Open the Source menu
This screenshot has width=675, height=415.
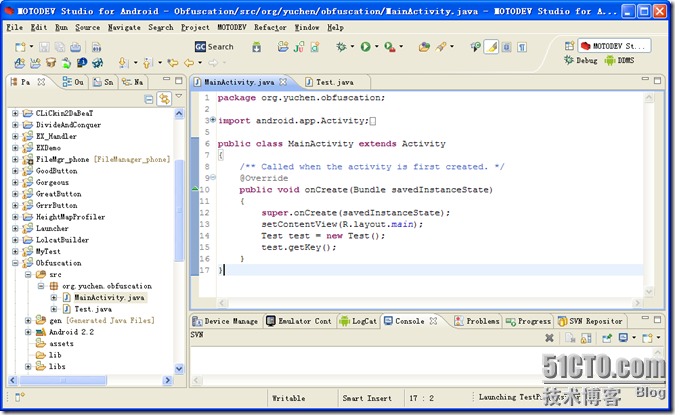pos(88,27)
